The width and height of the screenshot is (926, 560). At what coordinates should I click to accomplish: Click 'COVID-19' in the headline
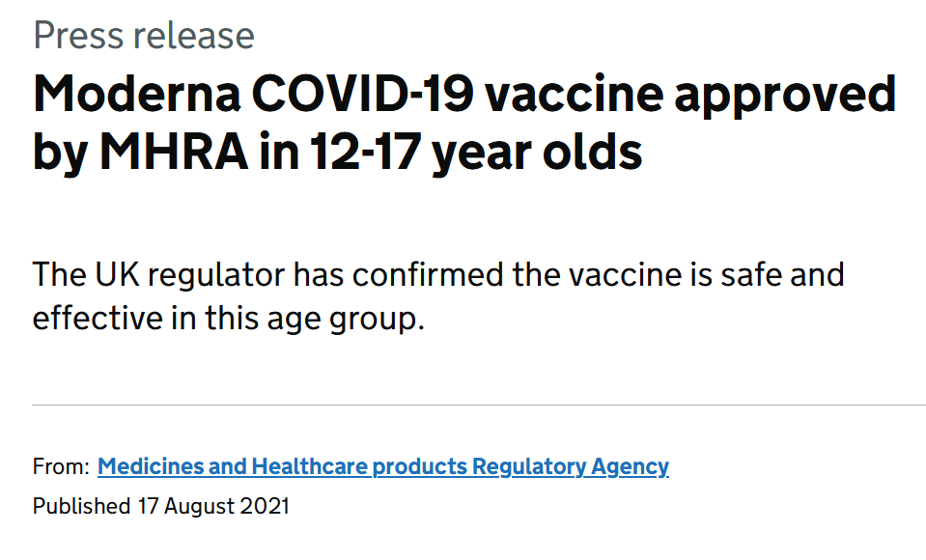point(363,94)
